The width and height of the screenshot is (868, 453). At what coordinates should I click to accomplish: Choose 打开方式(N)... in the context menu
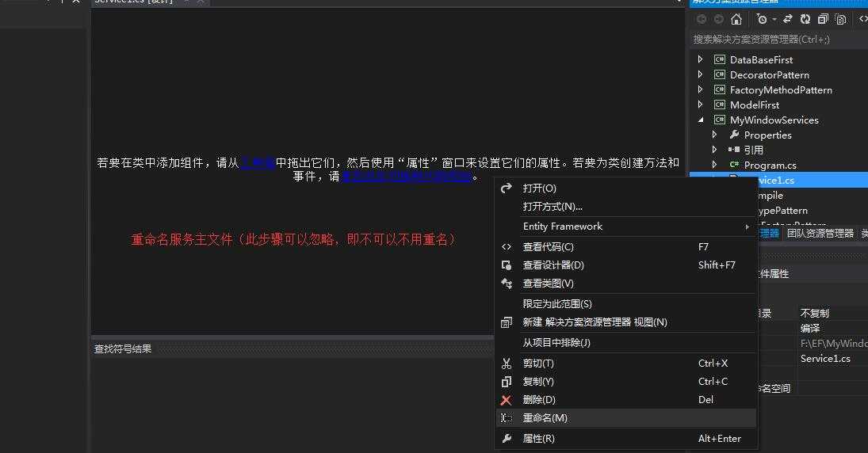pyautogui.click(x=625, y=207)
